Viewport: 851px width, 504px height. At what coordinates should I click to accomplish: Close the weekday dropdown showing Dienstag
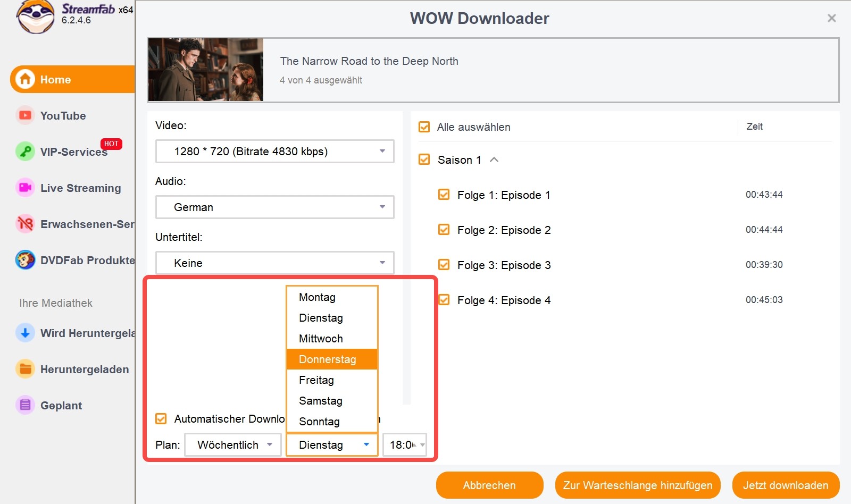[332, 444]
